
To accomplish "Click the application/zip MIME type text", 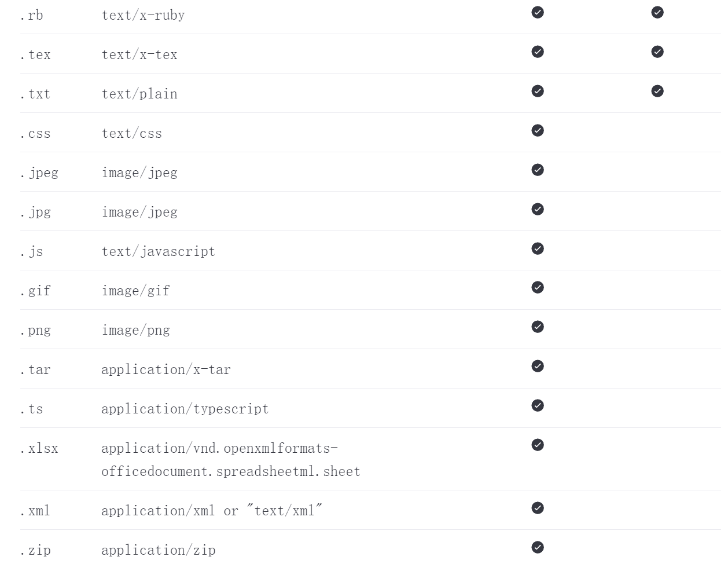I will [159, 550].
